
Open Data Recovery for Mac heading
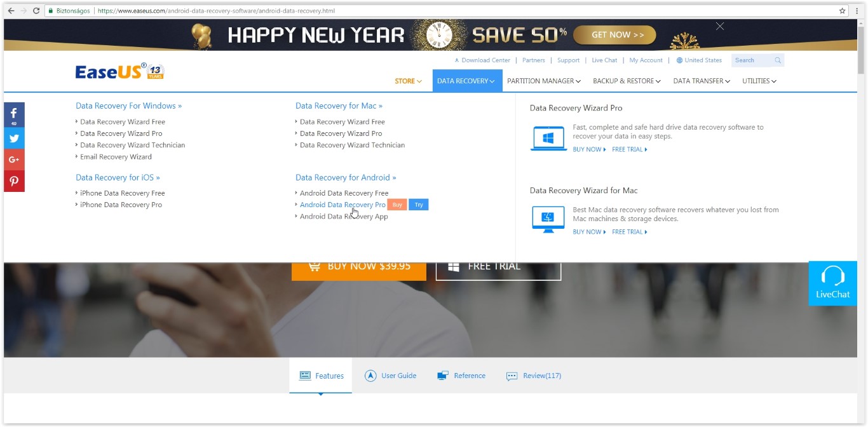coord(339,106)
